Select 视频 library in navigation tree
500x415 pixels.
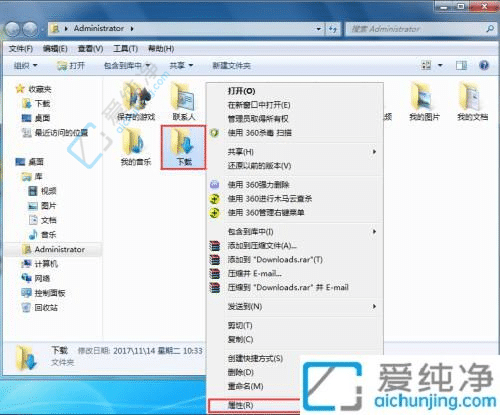pos(42,191)
